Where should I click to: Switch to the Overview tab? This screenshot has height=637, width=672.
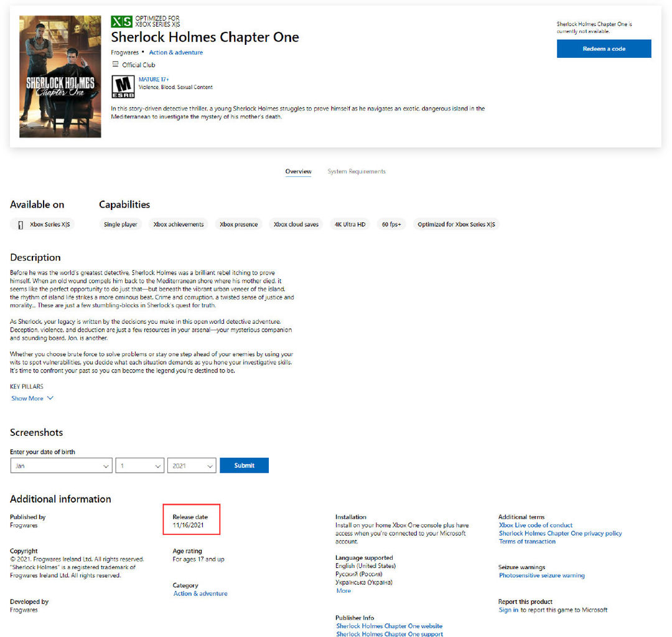(x=298, y=171)
